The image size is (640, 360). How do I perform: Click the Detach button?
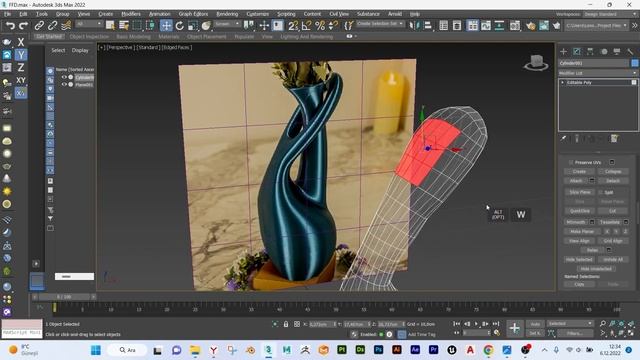(x=613, y=180)
